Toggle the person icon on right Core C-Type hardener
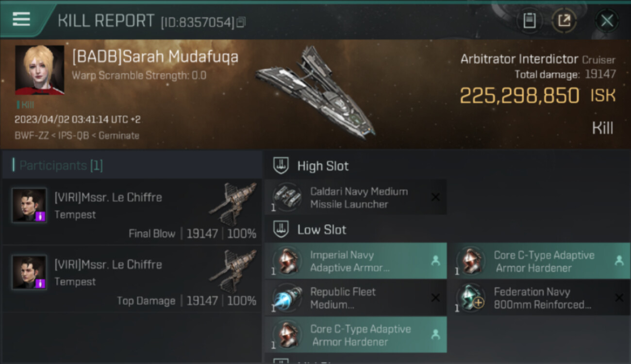The height and width of the screenshot is (364, 631). [619, 261]
